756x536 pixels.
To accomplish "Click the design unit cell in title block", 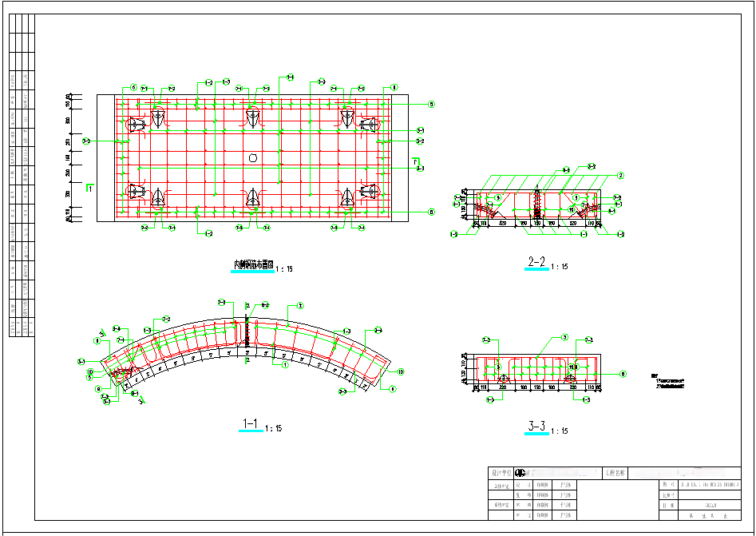I will 501,473.
